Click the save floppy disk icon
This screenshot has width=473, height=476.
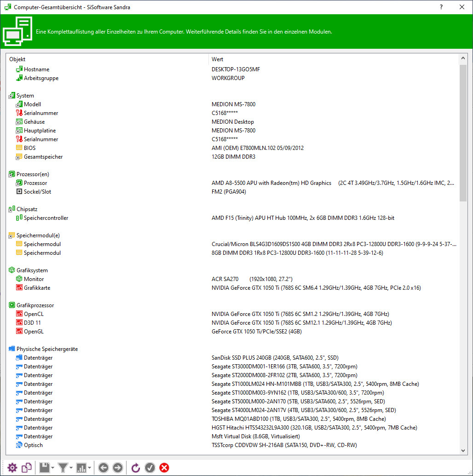pos(44,468)
